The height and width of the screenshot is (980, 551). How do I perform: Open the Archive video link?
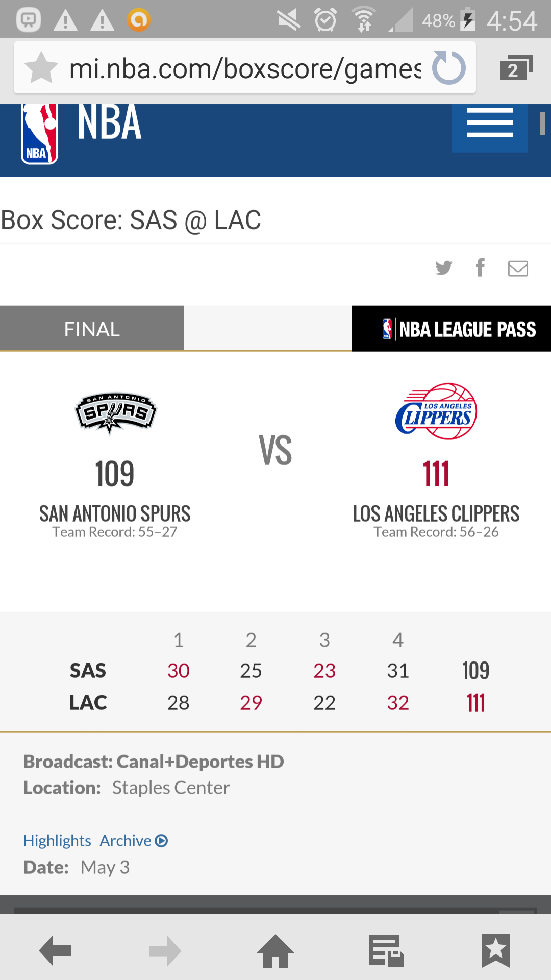(134, 840)
